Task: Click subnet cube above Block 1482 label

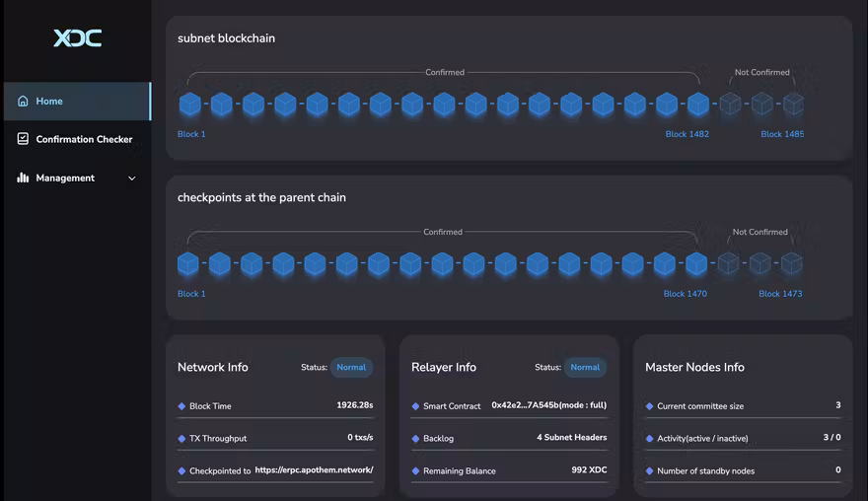Action: [698, 104]
